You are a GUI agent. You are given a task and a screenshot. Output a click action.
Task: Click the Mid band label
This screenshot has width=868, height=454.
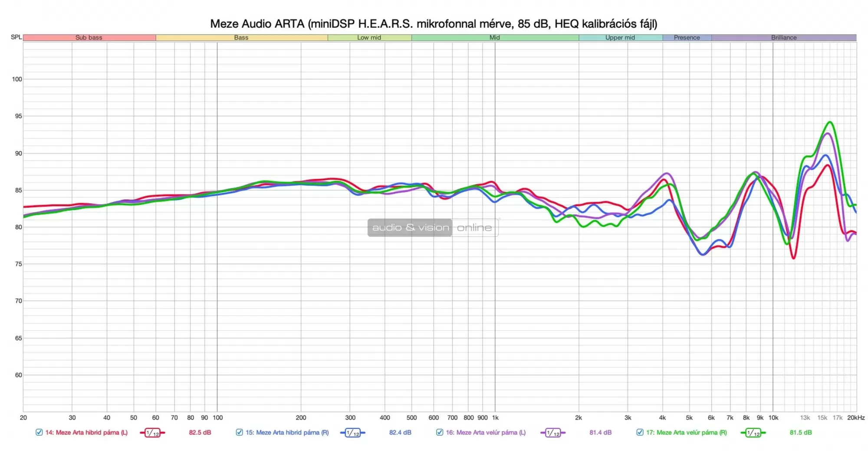495,38
